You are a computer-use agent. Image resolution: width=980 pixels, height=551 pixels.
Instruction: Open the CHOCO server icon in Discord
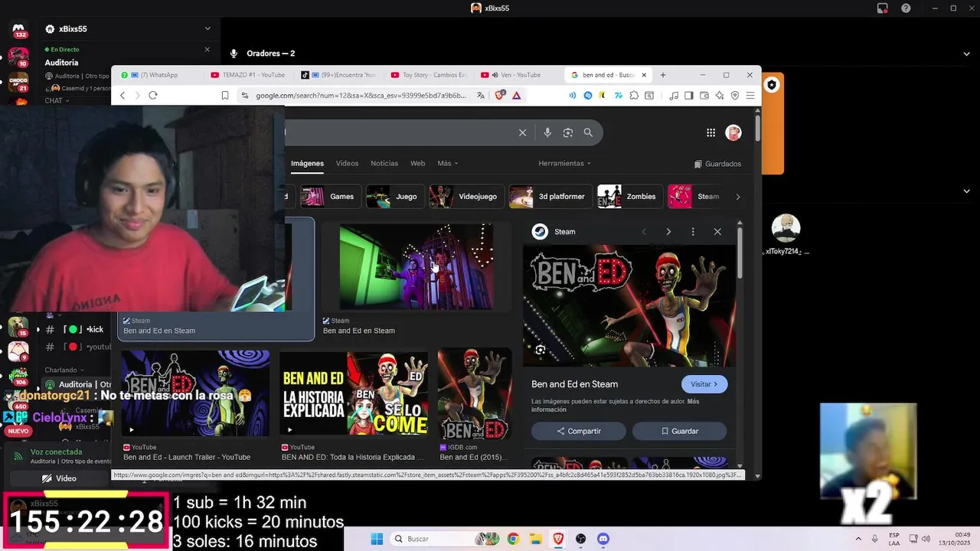click(x=18, y=80)
